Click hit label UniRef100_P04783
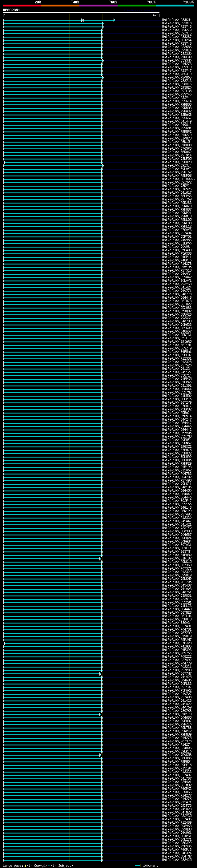The image size is (197, 868). pyautogui.click(x=176, y=474)
